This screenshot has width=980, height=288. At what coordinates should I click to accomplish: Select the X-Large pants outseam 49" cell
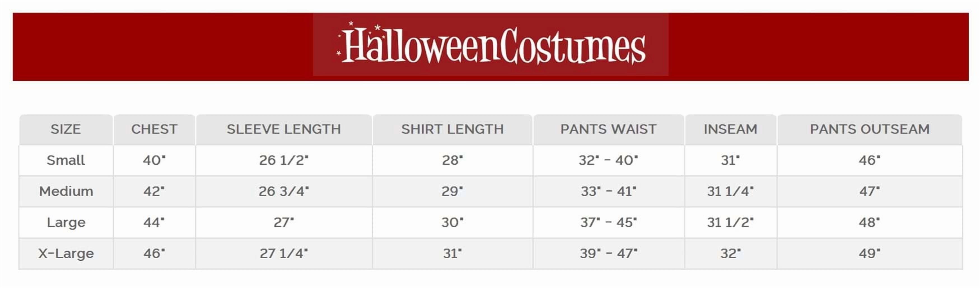point(870,253)
